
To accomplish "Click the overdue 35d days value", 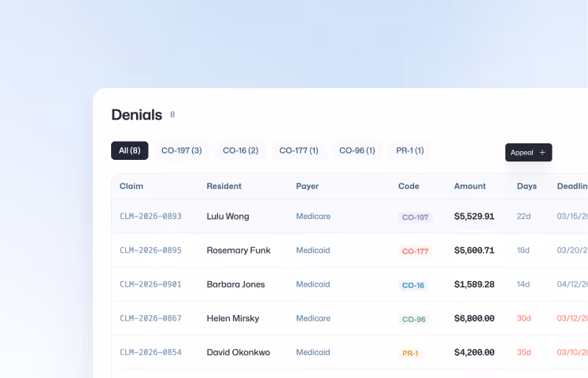I will click(524, 353).
